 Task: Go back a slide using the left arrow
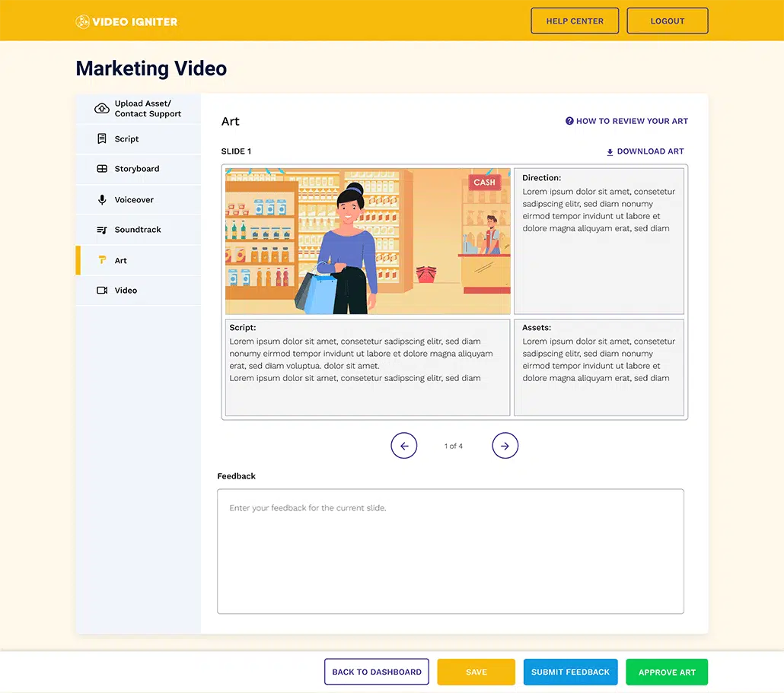pyautogui.click(x=404, y=446)
